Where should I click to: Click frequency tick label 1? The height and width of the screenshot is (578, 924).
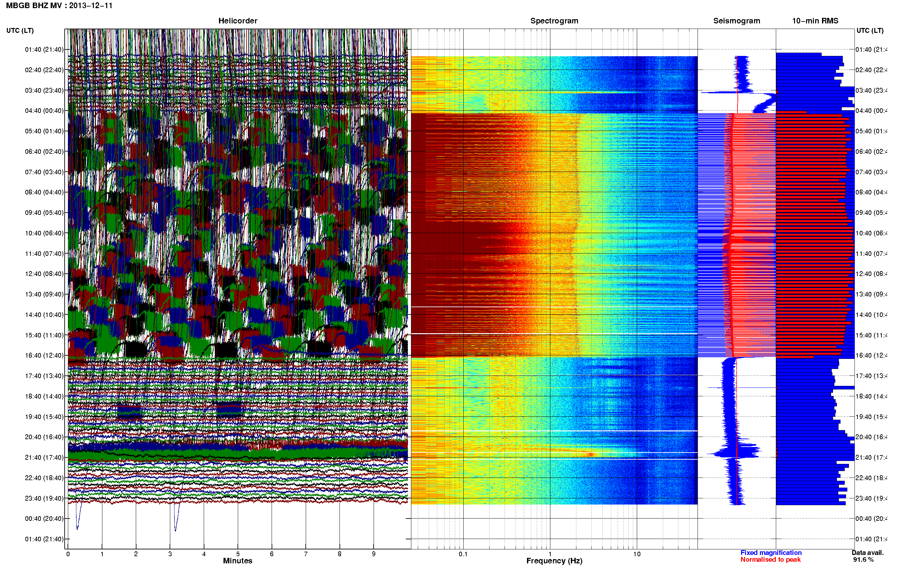[550, 554]
